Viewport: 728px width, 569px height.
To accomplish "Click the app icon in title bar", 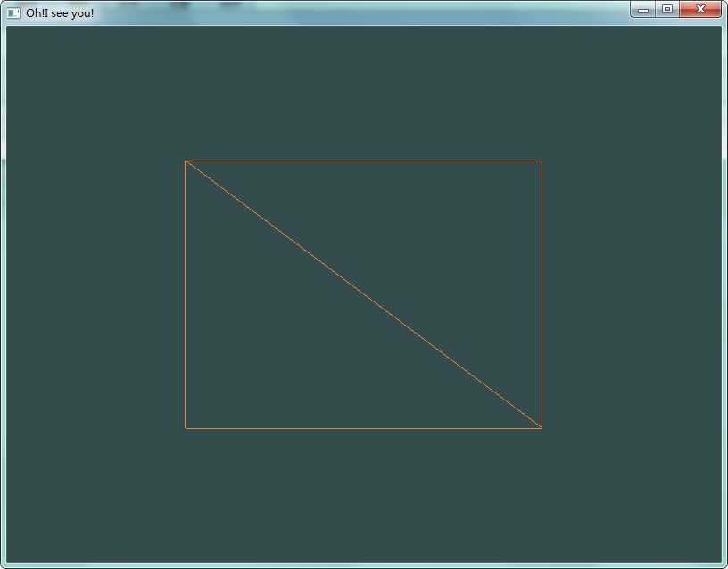I will (13, 13).
